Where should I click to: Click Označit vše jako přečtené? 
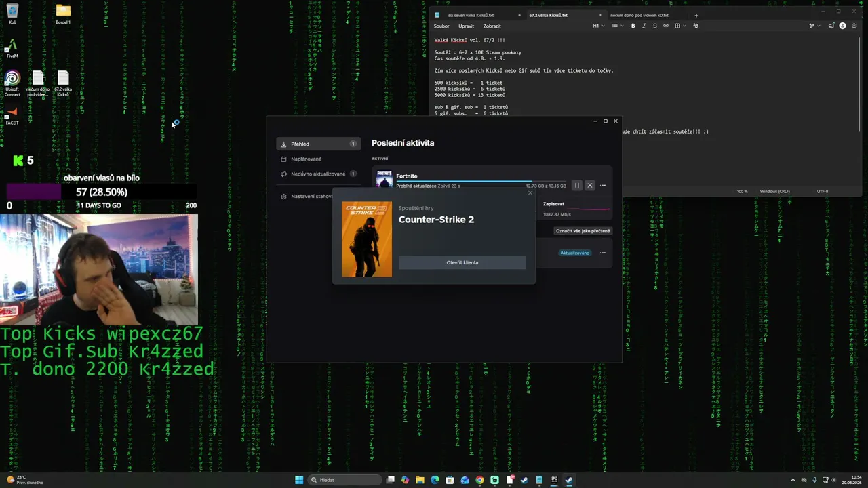[x=583, y=231]
